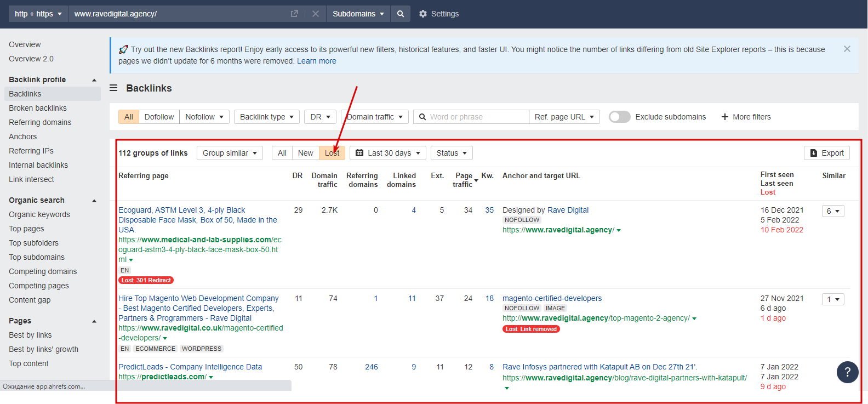This screenshot has width=868, height=404.
Task: Toggle Exclude subdomains switch
Action: (x=620, y=117)
